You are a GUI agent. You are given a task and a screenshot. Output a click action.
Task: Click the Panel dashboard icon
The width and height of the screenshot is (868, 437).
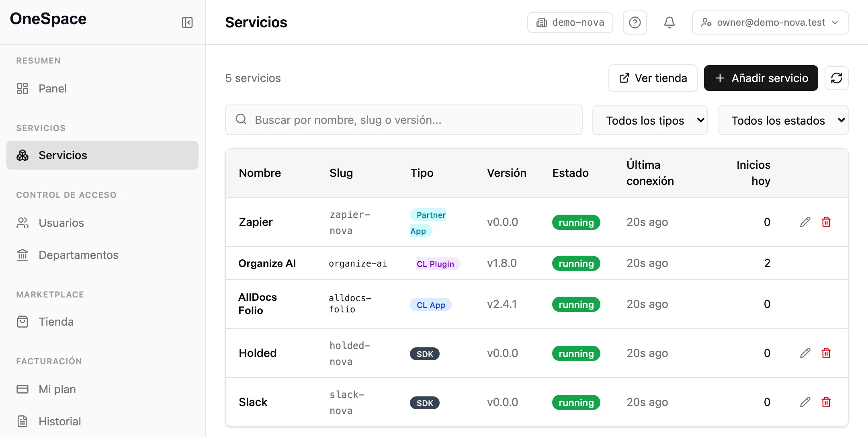click(23, 88)
